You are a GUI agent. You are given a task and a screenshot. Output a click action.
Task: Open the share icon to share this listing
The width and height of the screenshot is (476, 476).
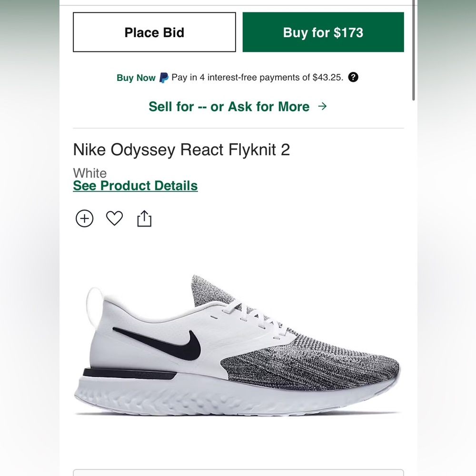tap(144, 218)
